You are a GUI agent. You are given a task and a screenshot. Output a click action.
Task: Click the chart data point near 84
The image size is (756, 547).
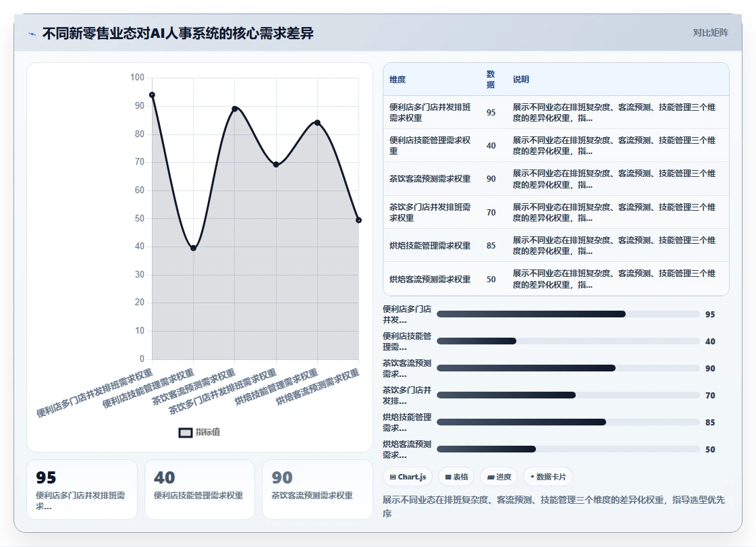tap(317, 122)
